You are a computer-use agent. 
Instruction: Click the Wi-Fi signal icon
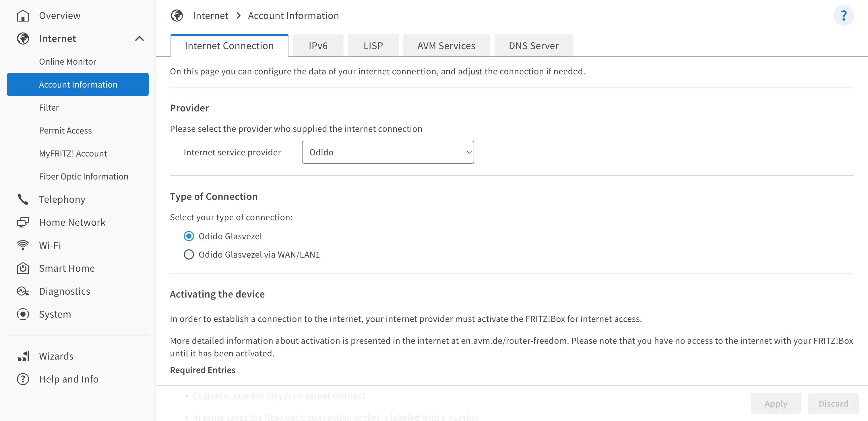tap(23, 245)
